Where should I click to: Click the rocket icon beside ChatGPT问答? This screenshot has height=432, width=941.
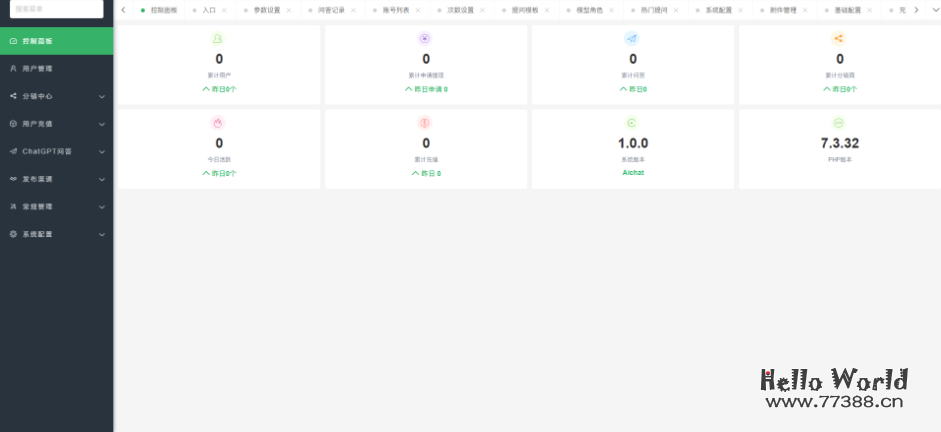pos(13,151)
